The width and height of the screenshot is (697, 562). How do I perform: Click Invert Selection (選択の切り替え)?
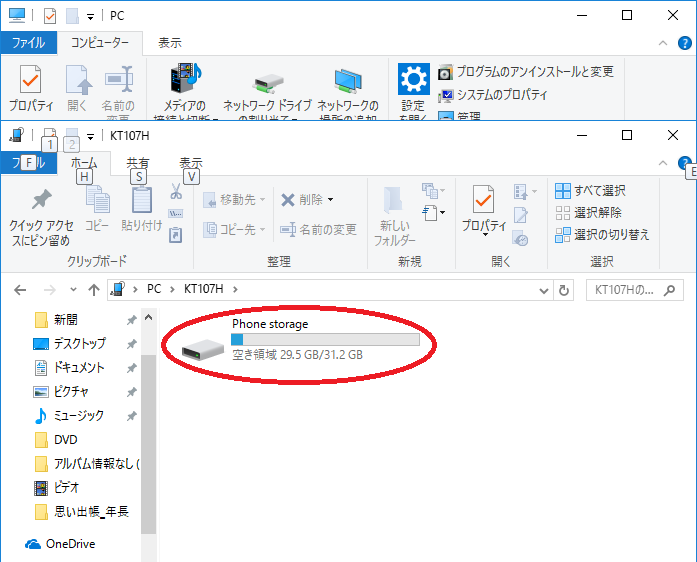[x=602, y=234]
